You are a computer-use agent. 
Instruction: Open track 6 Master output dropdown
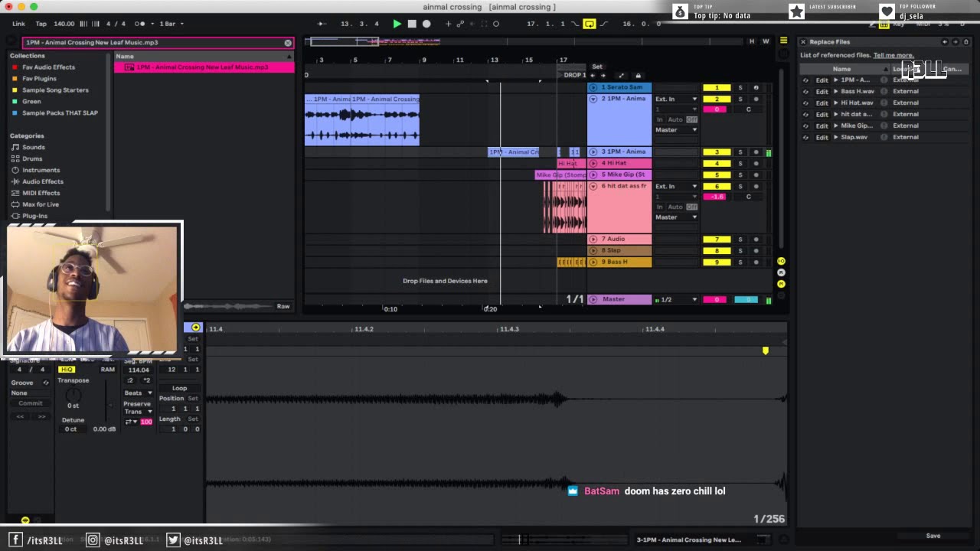tap(676, 217)
